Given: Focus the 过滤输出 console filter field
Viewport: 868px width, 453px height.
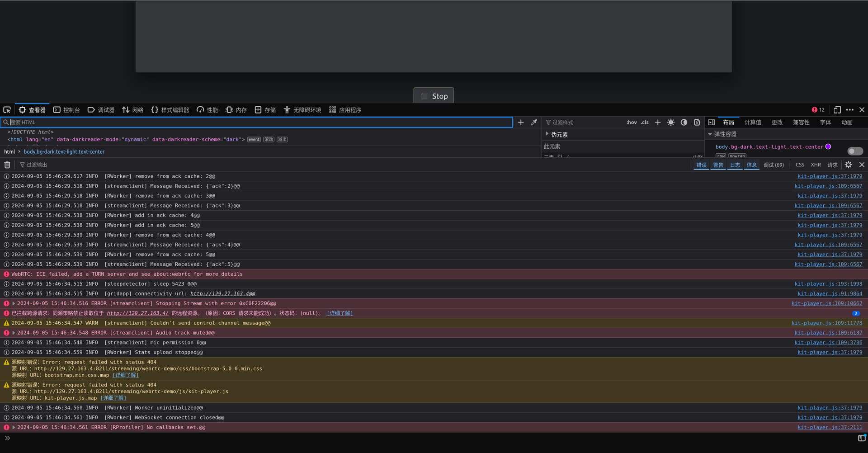Looking at the screenshot, I should (353, 165).
